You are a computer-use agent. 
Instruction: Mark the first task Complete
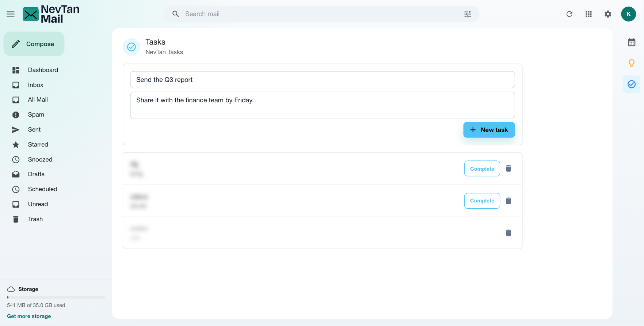point(482,168)
